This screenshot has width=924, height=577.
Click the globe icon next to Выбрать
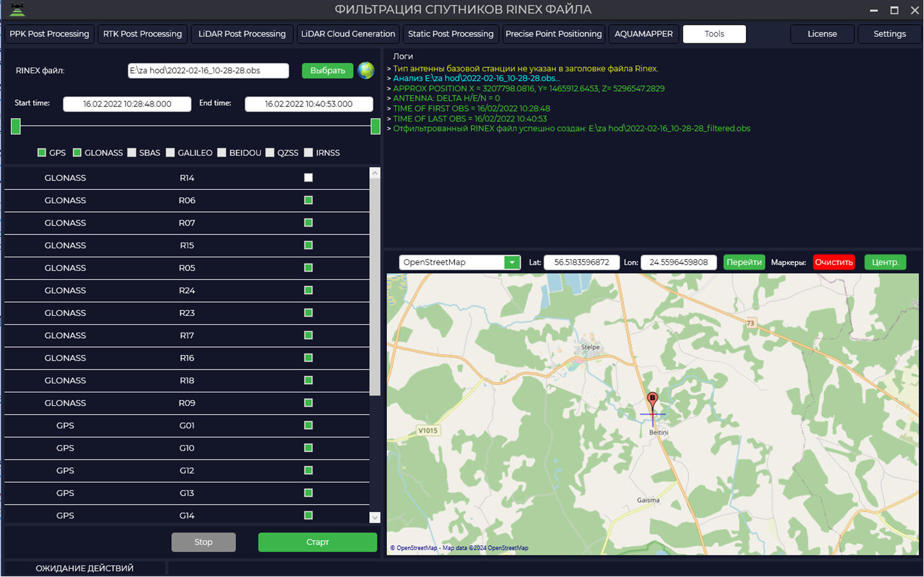pyautogui.click(x=366, y=70)
